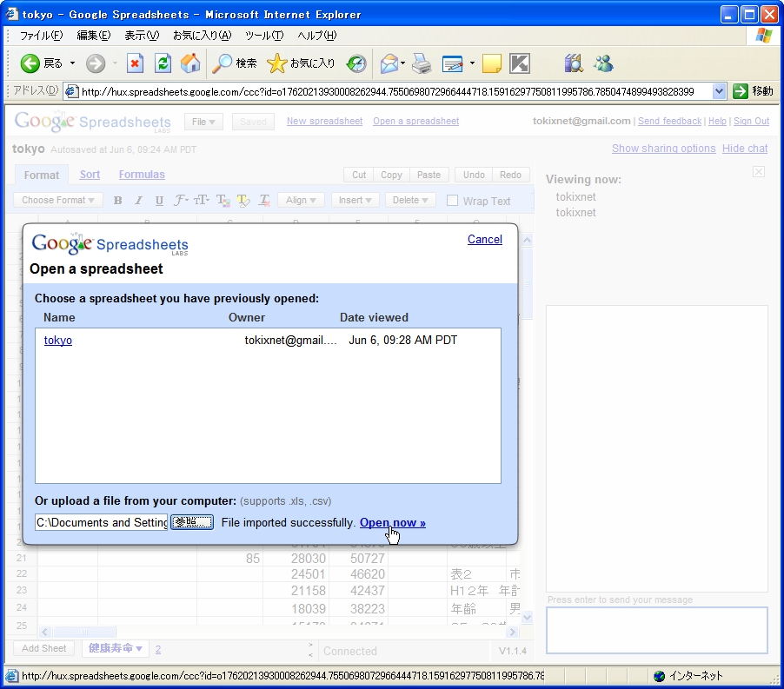Open the ツール(T) menu
Image resolution: width=784 pixels, height=689 pixels.
pyautogui.click(x=264, y=36)
